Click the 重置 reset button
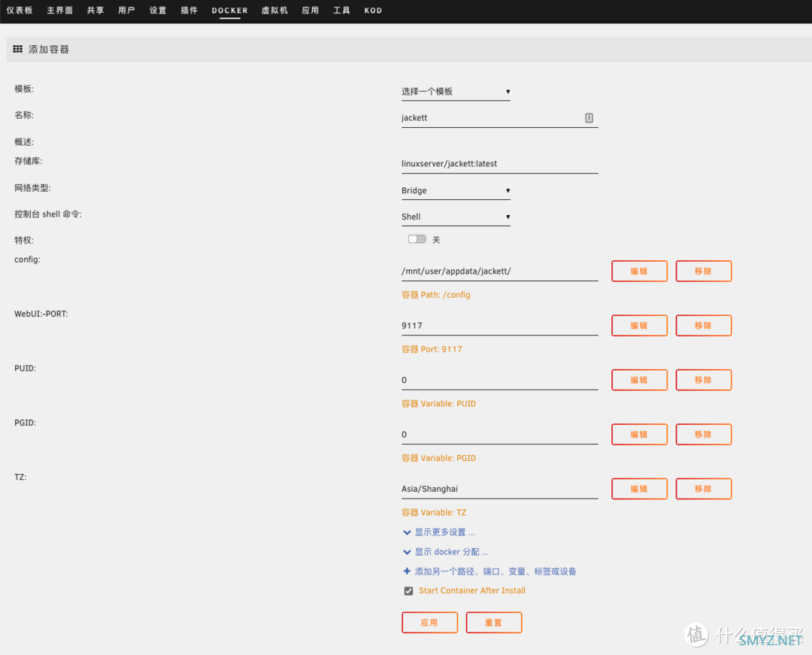Viewport: 812px width, 655px height. point(493,623)
